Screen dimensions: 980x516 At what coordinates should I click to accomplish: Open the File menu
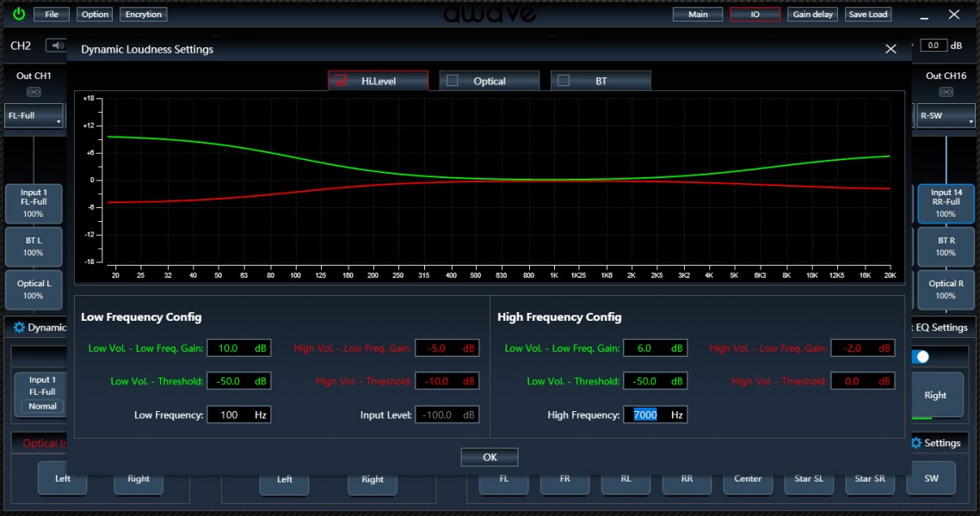52,14
